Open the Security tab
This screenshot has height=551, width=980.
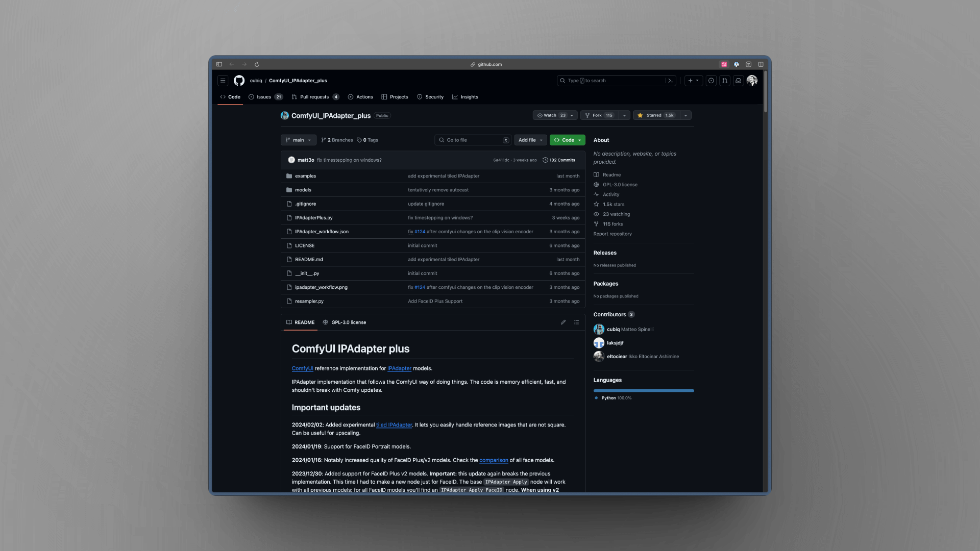430,97
